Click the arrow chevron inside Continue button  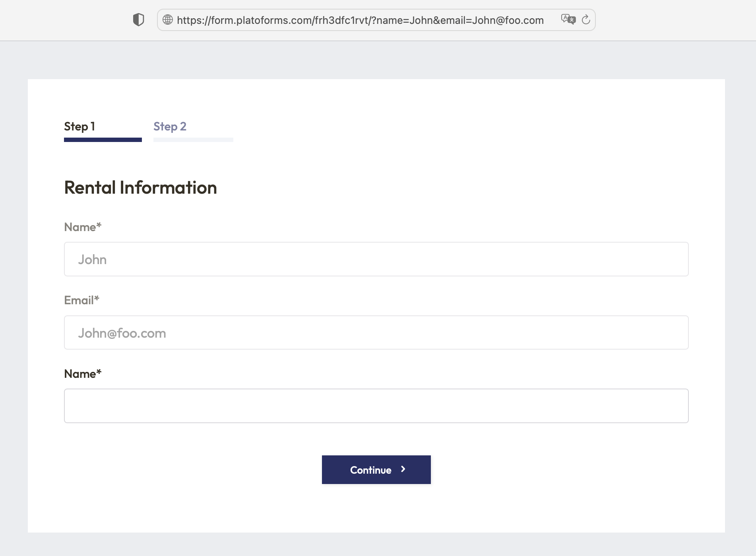pos(403,469)
